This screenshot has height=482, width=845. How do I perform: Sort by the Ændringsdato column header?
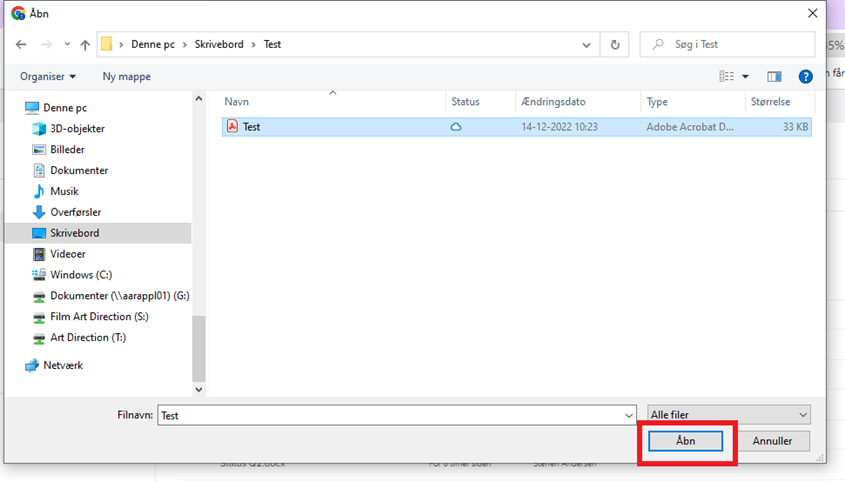click(553, 102)
